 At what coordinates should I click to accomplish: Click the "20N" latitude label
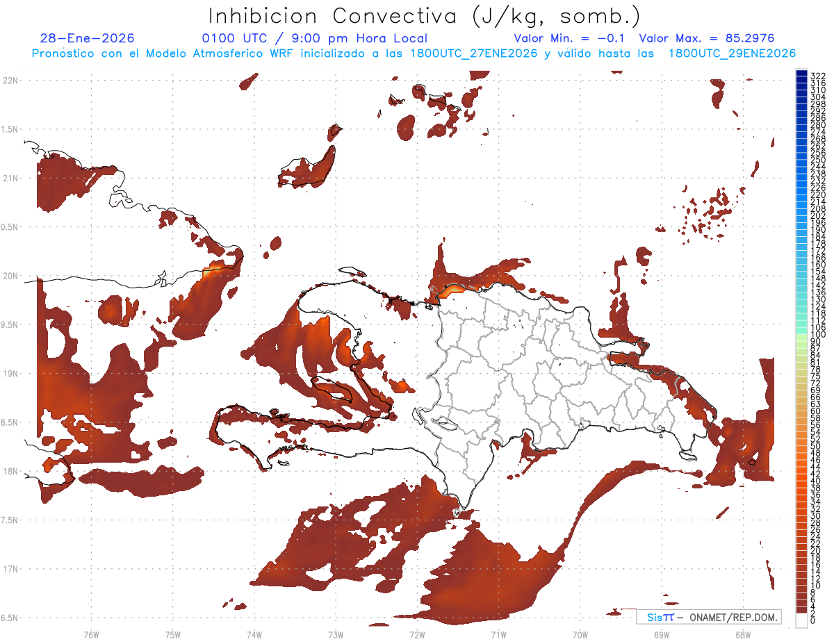[x=10, y=276]
